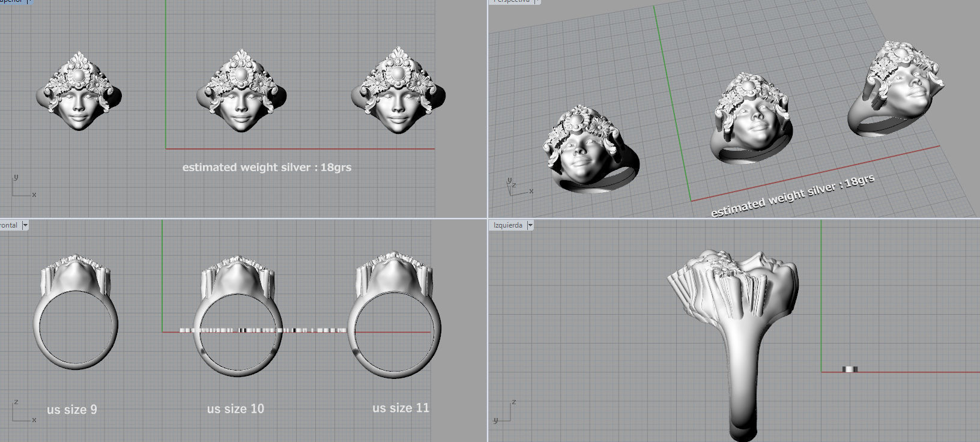The image size is (980, 442).
Task: Select the farthest ring in the perspective view
Action: point(896,89)
